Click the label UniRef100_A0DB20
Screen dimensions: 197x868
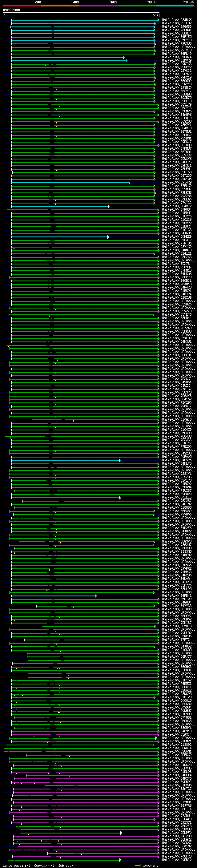[177, 860]
